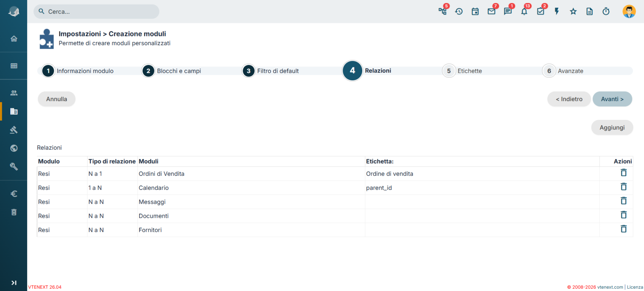Delete the Calendario relation
This screenshot has height=291, width=644.
click(624, 187)
